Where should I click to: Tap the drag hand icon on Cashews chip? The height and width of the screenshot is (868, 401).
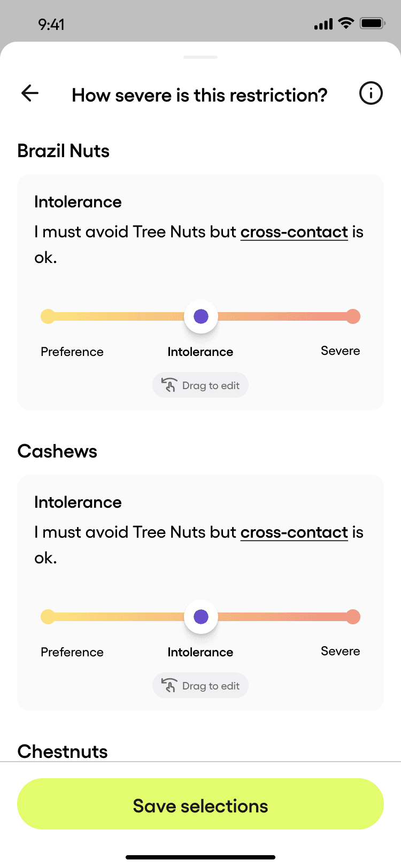click(x=169, y=685)
